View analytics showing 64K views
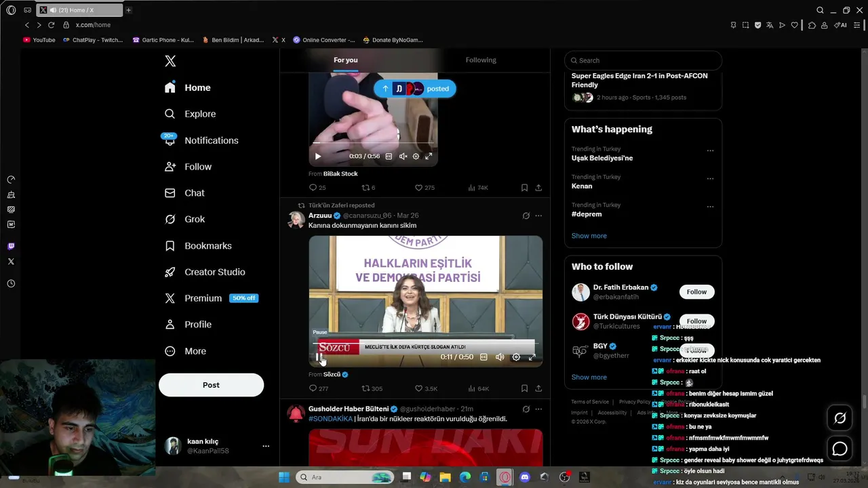The height and width of the screenshot is (488, 868). (479, 388)
